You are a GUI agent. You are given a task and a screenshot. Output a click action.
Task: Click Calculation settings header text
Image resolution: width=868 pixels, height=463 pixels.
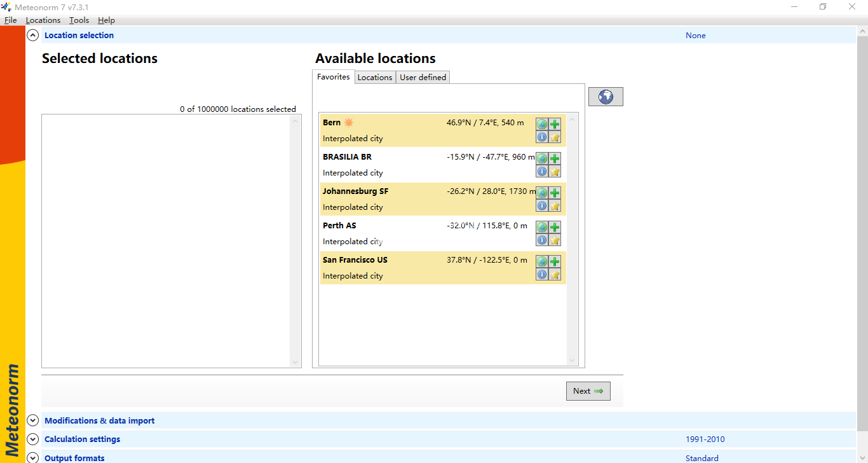[83, 439]
